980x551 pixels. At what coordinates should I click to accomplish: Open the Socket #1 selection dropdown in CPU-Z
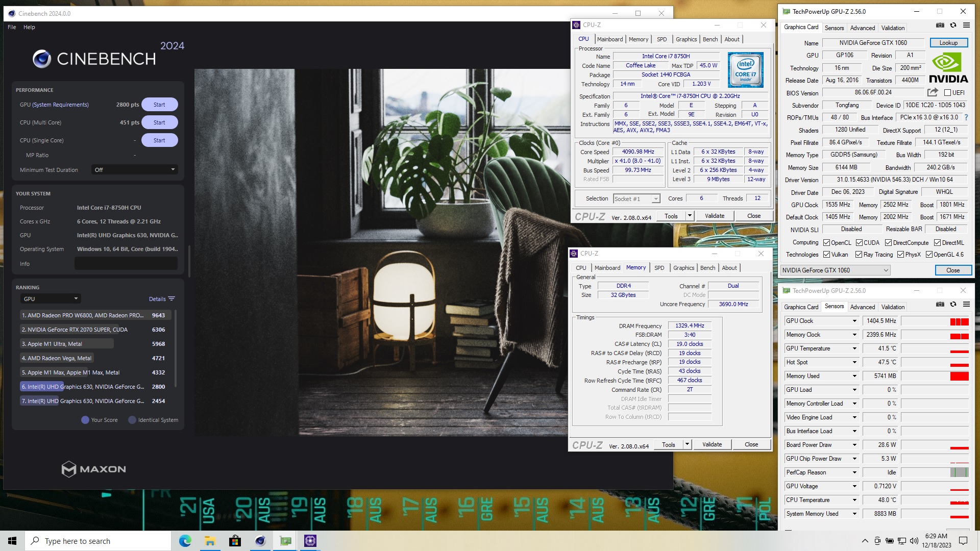[x=636, y=198]
